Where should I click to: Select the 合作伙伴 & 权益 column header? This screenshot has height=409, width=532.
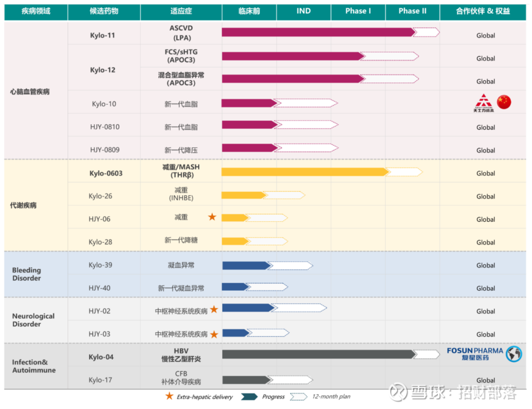pos(483,11)
